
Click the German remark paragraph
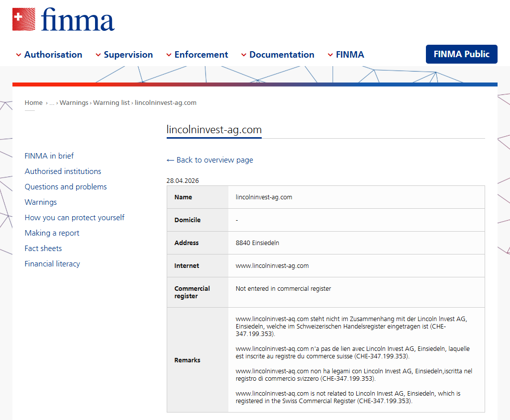(351, 327)
